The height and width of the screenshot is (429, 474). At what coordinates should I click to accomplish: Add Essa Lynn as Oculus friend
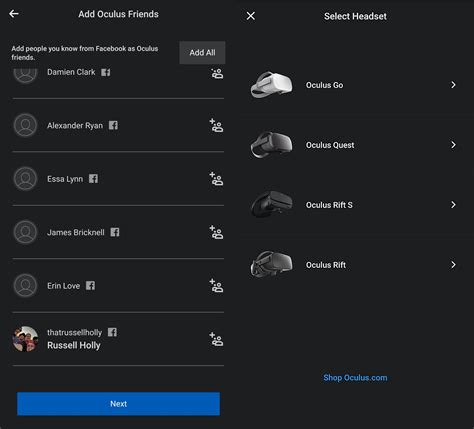click(x=216, y=179)
